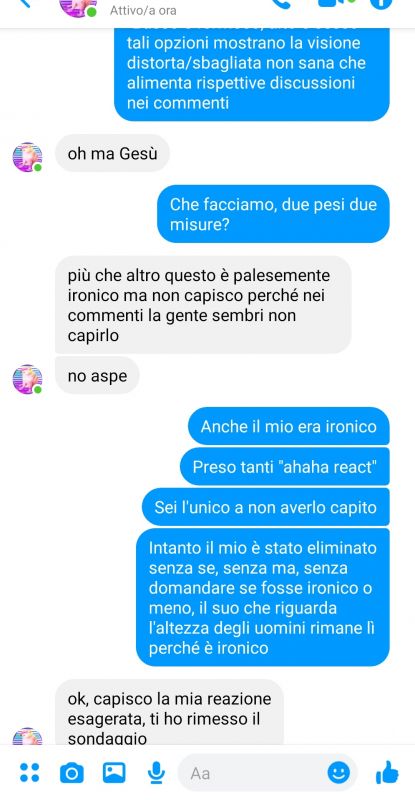Screen dimensions: 415x800
Task: Tap the "Attivo/a ora" status text
Action: pyautogui.click(x=143, y=10)
